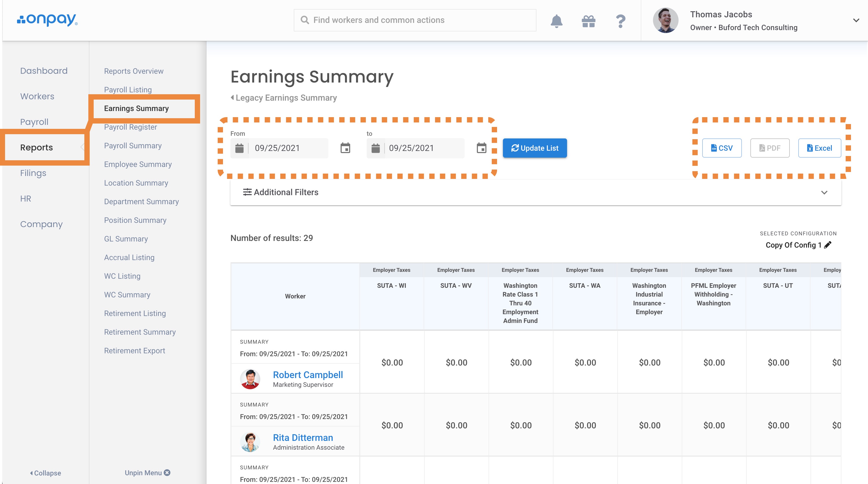Select Filings in main navigation

(x=33, y=173)
